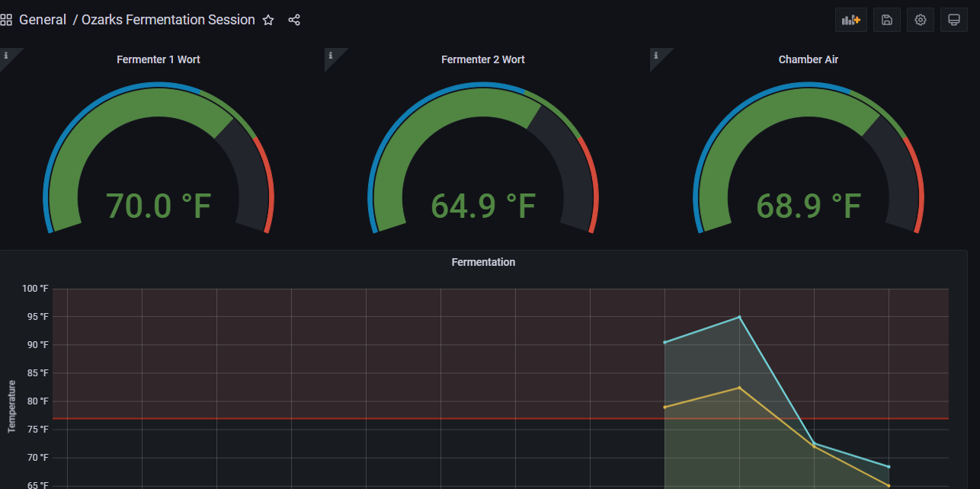Show info for Chamber Air panel
Viewport: 980px width, 489px height.
655,56
